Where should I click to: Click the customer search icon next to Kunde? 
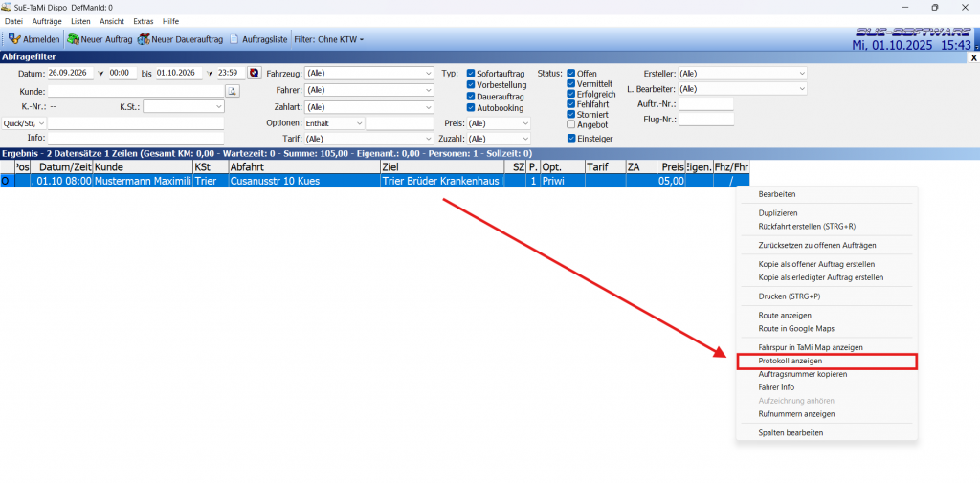(x=232, y=91)
